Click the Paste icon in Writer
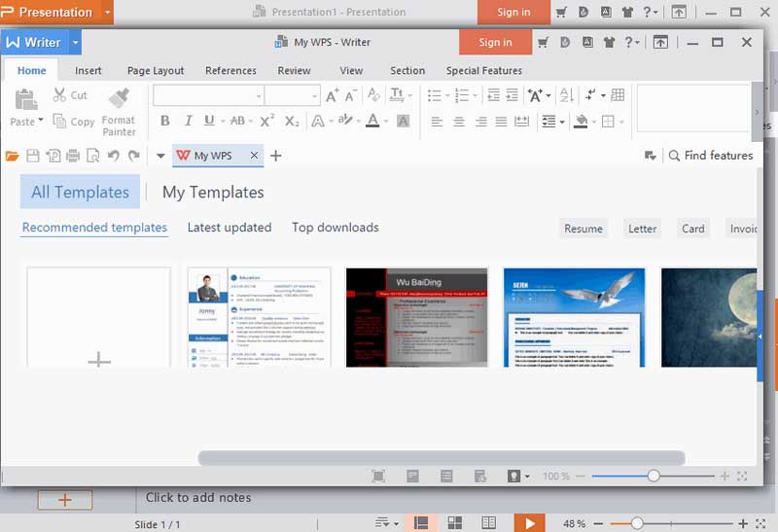 tap(26, 100)
